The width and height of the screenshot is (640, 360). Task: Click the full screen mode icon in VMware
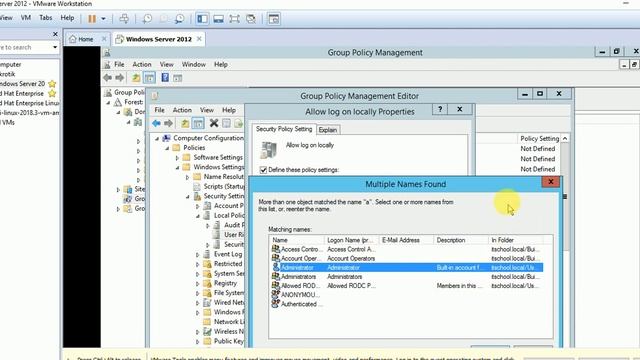tap(234, 19)
